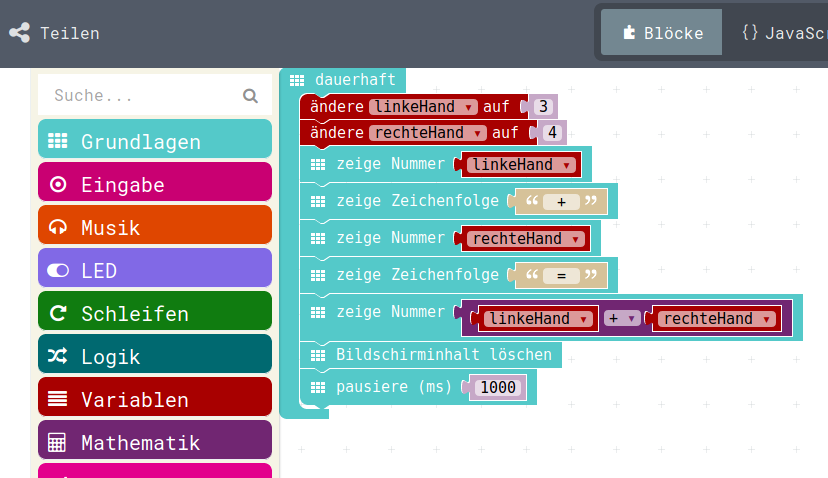828x478 pixels.
Task: Open rechteHand dropdown in second zeige Nummer
Action: pyautogui.click(x=526, y=239)
